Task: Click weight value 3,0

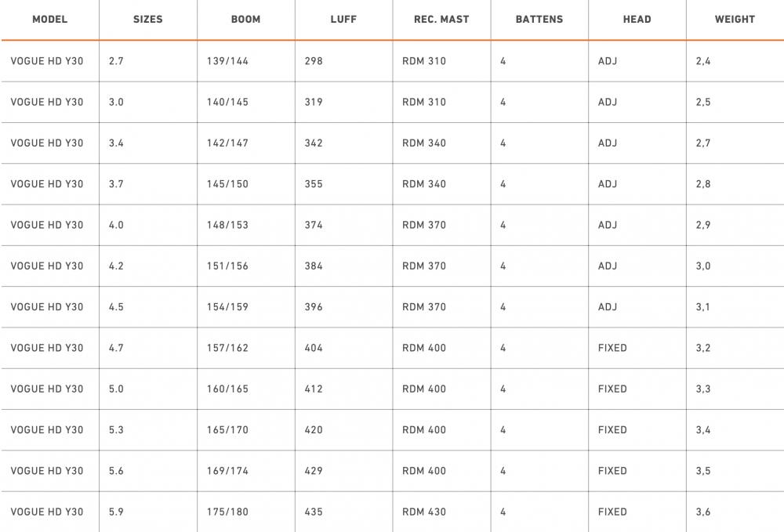Action: (x=703, y=266)
